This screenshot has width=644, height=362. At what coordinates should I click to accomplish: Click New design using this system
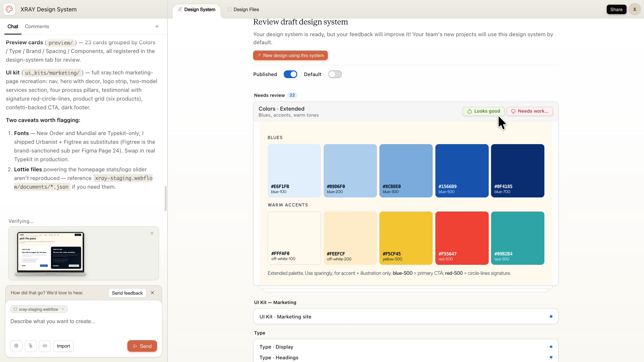pos(290,55)
